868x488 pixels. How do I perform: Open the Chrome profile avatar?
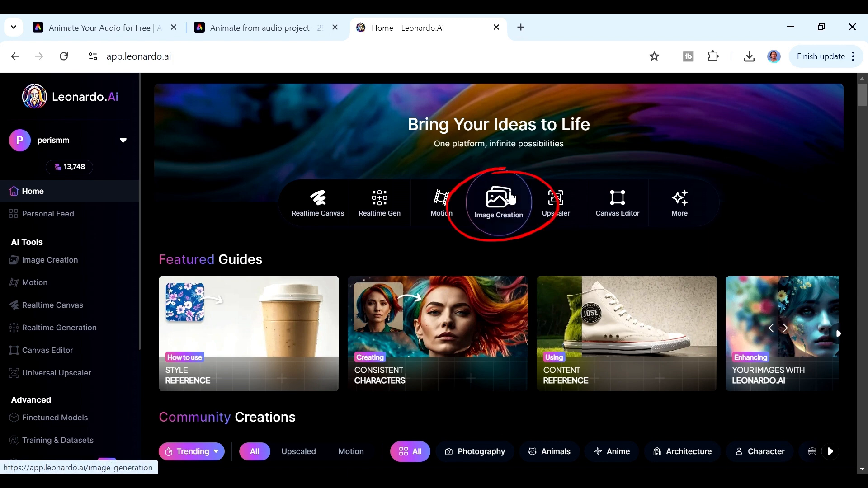point(774,56)
